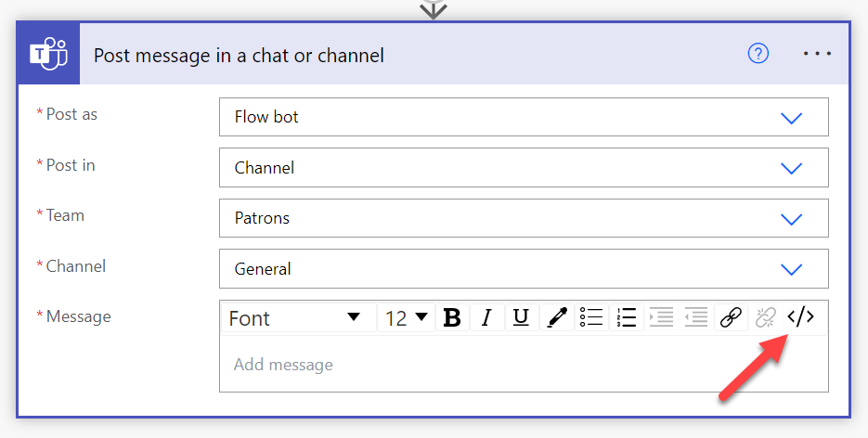Toggle underline formatting
Screen dimensions: 868x438
pos(521,317)
